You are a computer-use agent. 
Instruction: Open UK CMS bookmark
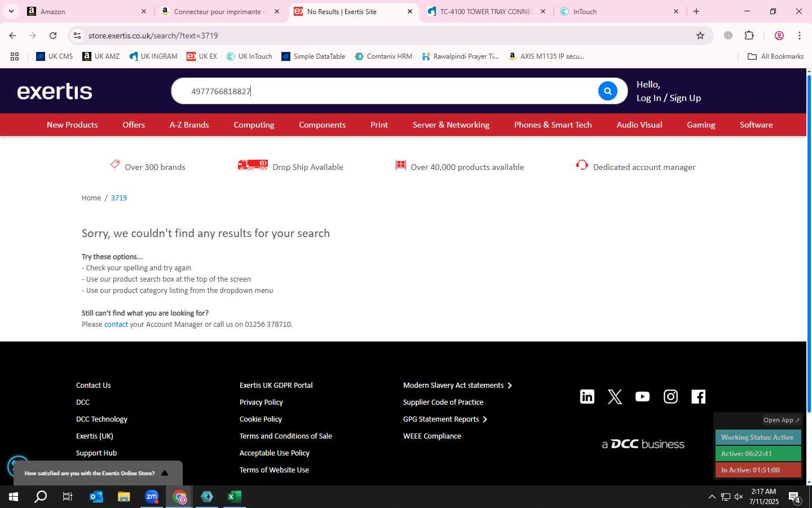(x=55, y=56)
